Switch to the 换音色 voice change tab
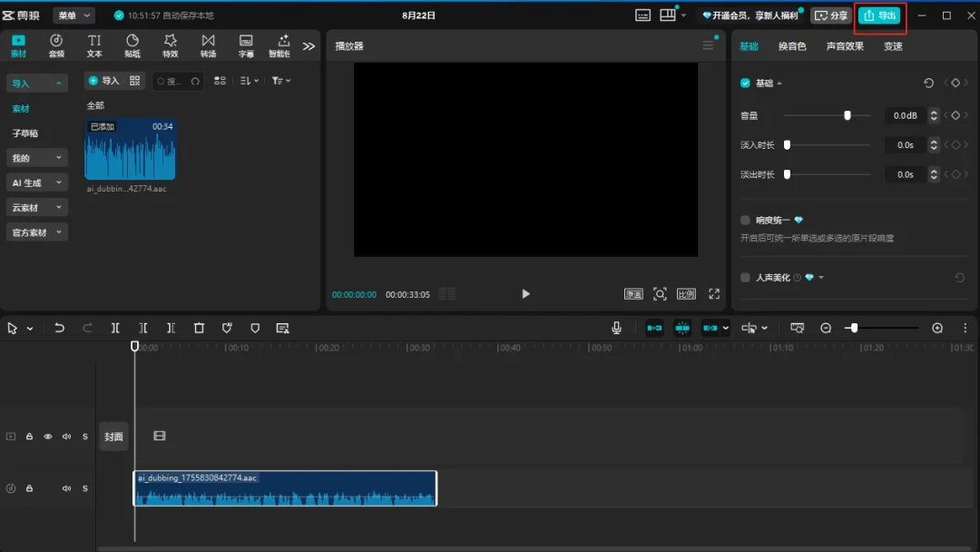This screenshot has height=552, width=980. pyautogui.click(x=792, y=46)
